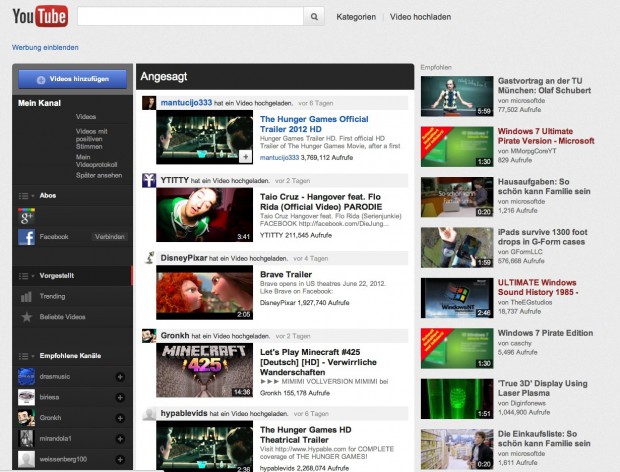This screenshot has width=620, height=472.
Task: Open ULTIMATE Windows Sound History link
Action: point(538,287)
